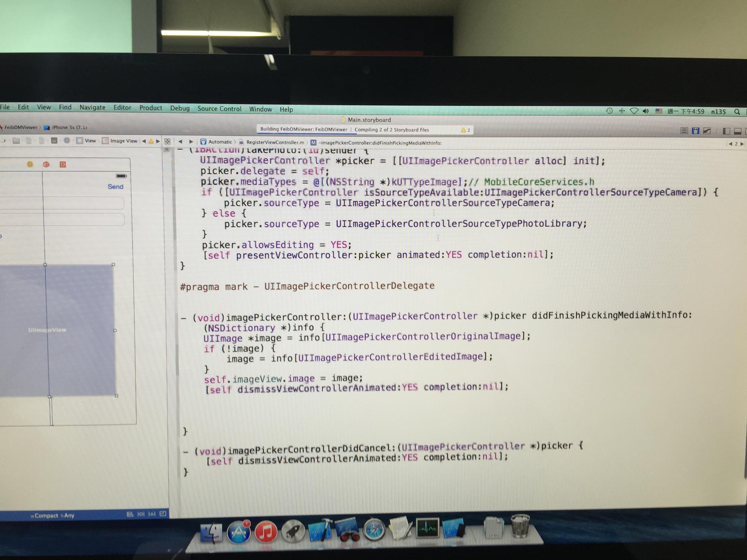Click the storyboard jump bar warning icon
This screenshot has width=747, height=560.
151,141
